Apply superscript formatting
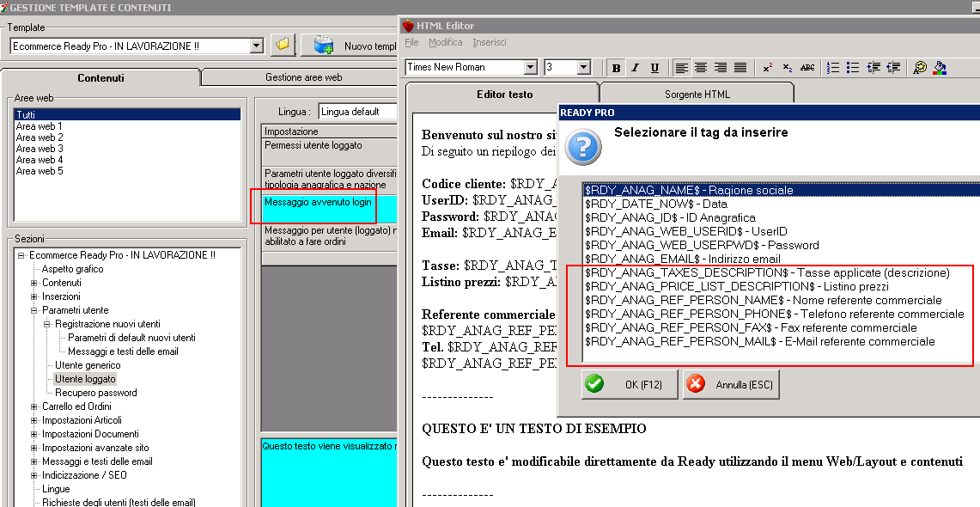 [x=768, y=68]
